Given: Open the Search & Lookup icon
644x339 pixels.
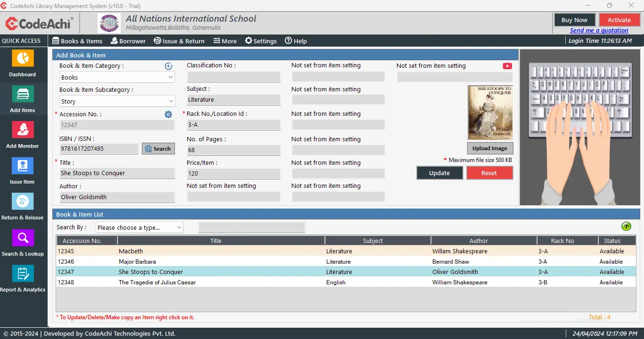Looking at the screenshot, I should (x=23, y=238).
